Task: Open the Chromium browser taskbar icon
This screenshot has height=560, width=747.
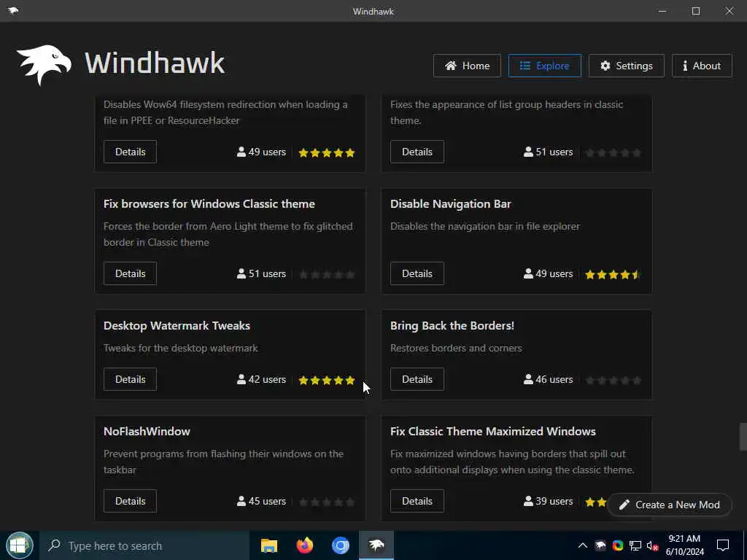Action: (x=341, y=545)
